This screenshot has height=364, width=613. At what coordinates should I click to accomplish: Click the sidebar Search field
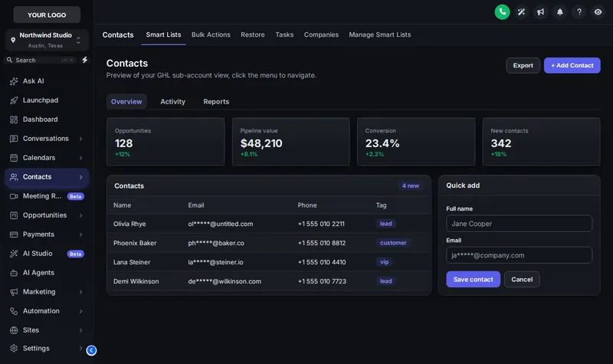[41, 60]
